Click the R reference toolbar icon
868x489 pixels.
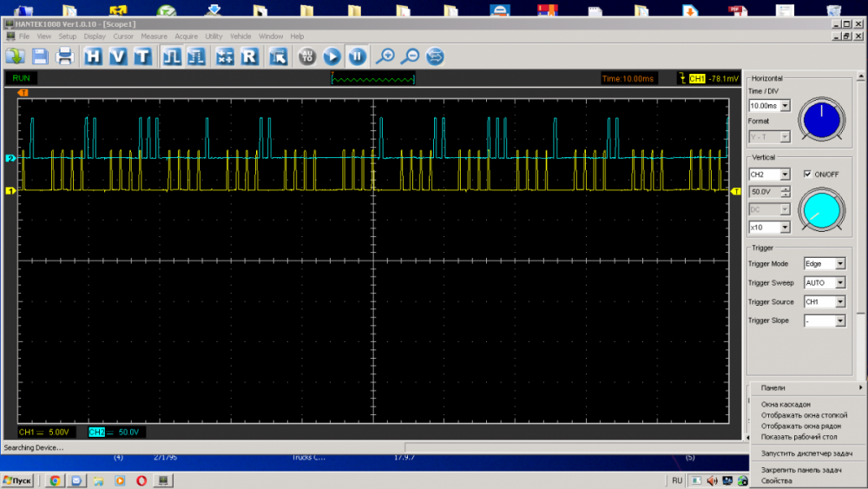tap(249, 56)
